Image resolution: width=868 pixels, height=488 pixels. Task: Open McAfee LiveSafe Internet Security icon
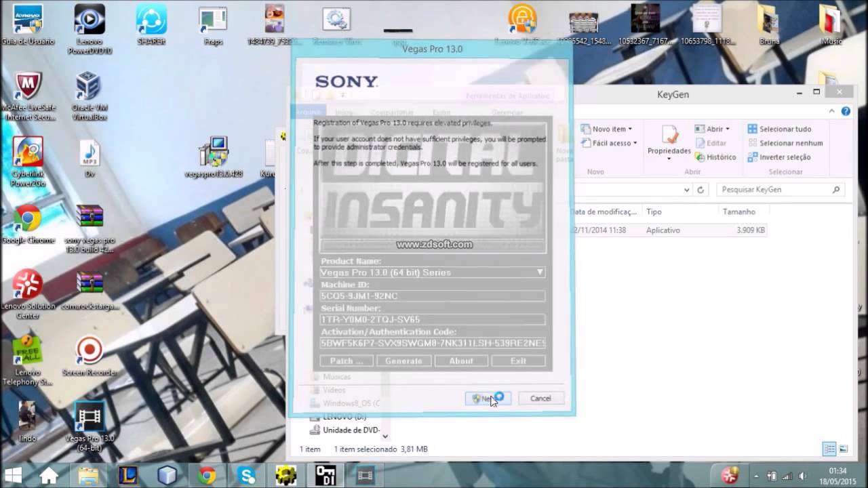pyautogui.click(x=28, y=96)
